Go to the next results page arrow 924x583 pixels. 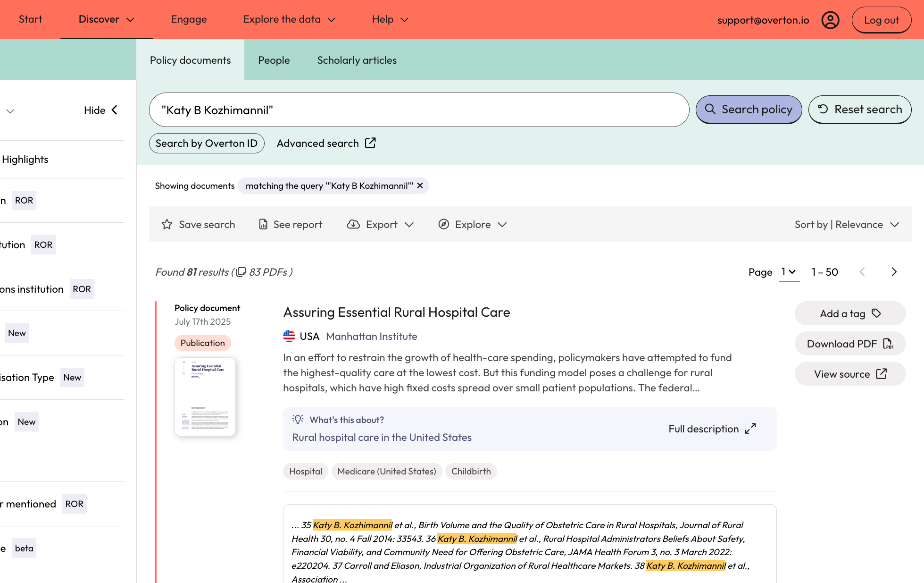[894, 272]
